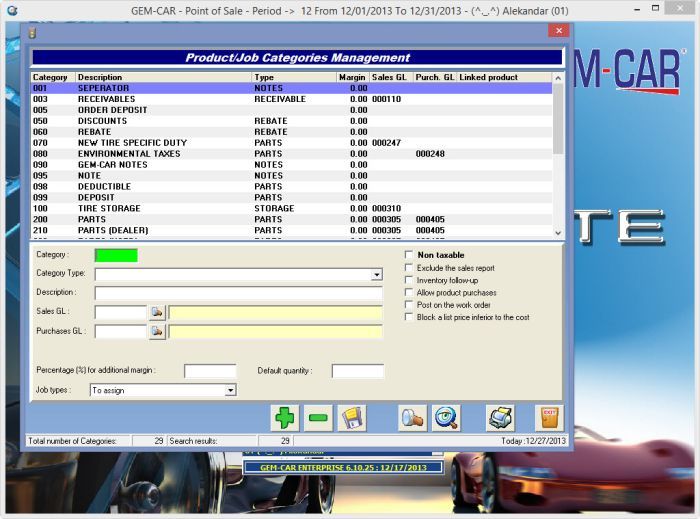Click the Description input field
700x519 pixels.
238,293
